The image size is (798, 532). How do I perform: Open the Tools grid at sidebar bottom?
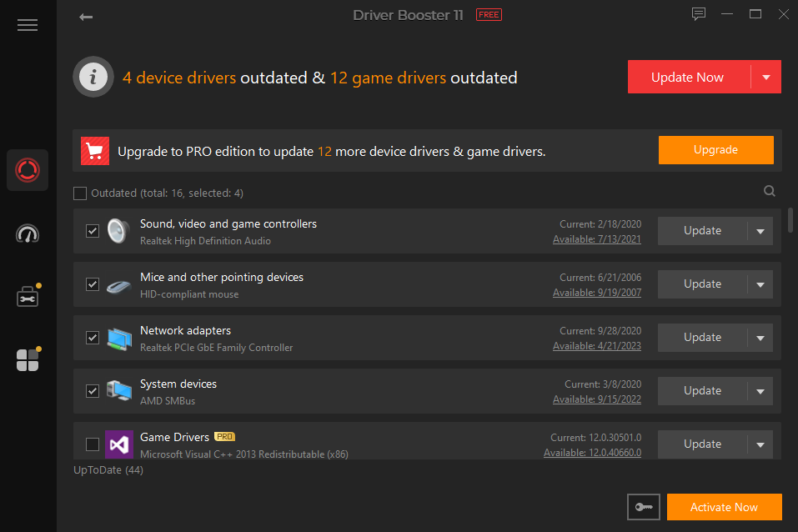coord(27,359)
